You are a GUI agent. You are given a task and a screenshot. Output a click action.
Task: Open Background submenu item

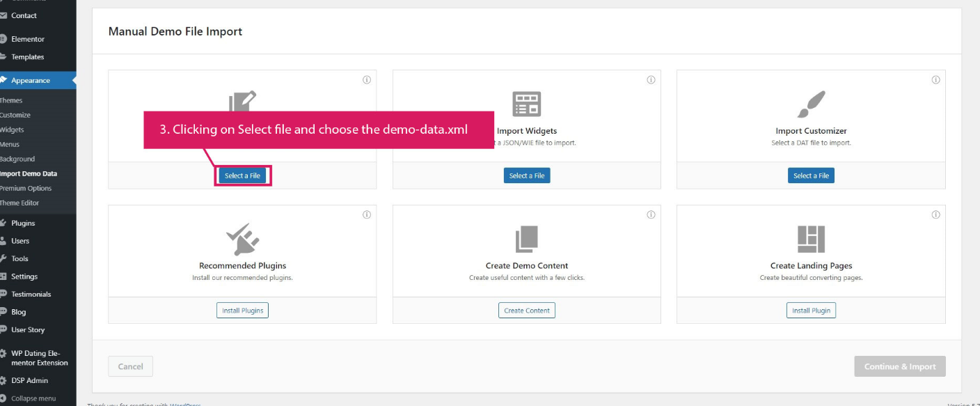(x=17, y=159)
